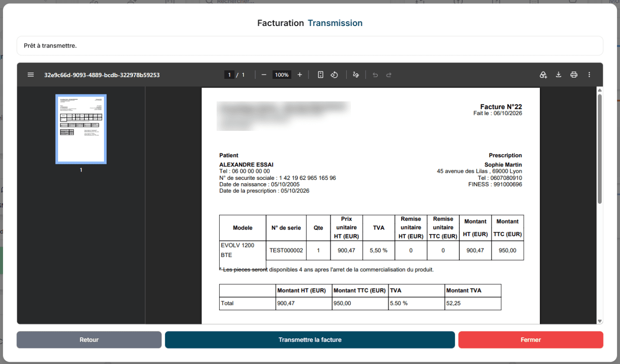The image size is (620, 364).
Task: Click the Retour button
Action: [x=89, y=340]
